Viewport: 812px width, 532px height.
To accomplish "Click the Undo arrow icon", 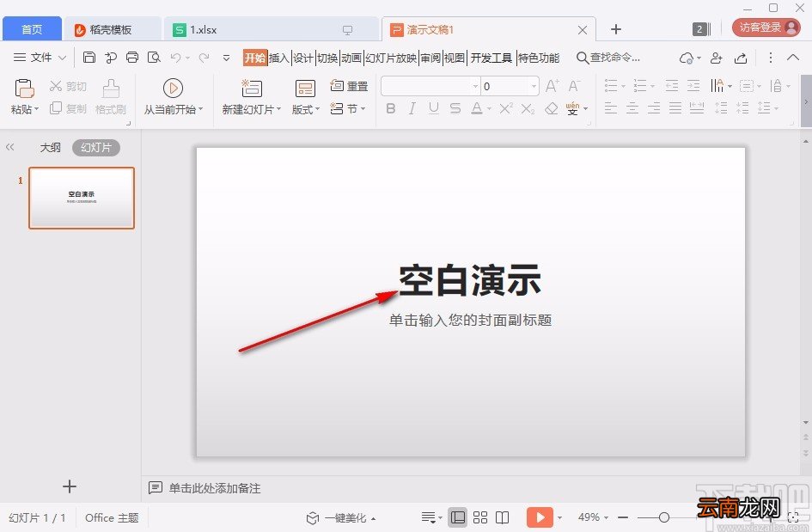I will (x=175, y=58).
